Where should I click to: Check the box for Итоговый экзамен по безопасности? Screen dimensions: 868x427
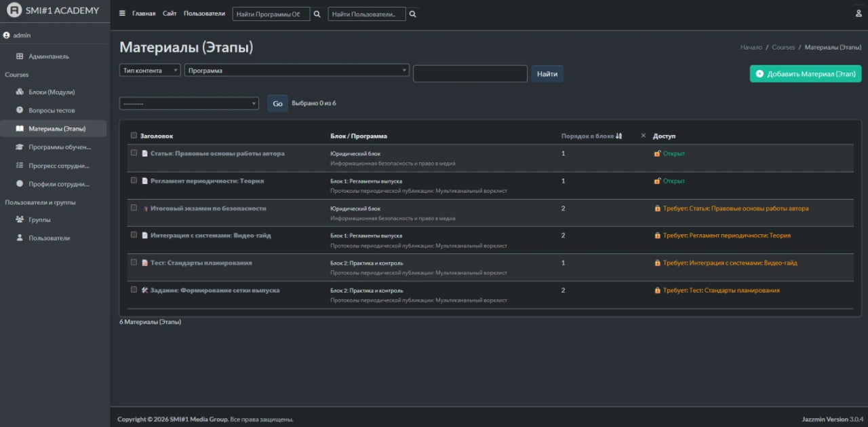click(134, 208)
